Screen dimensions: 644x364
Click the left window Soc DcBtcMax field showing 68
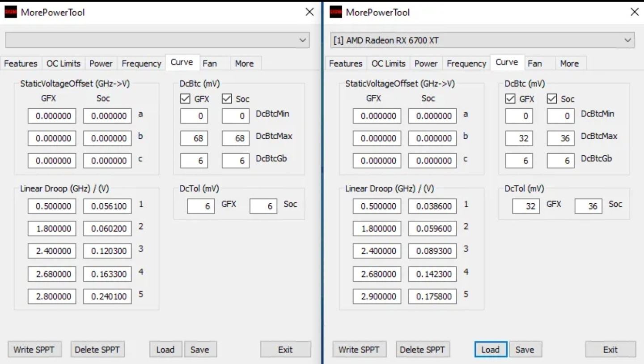click(236, 138)
